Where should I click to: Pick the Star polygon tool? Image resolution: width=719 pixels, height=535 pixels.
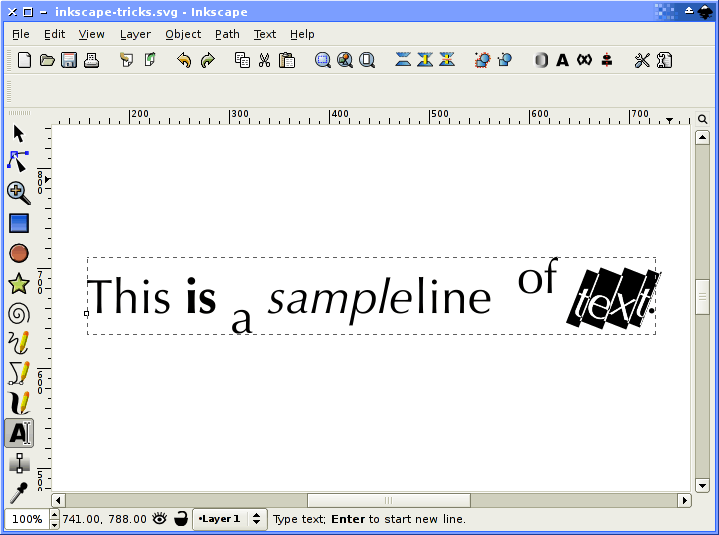pyautogui.click(x=19, y=283)
